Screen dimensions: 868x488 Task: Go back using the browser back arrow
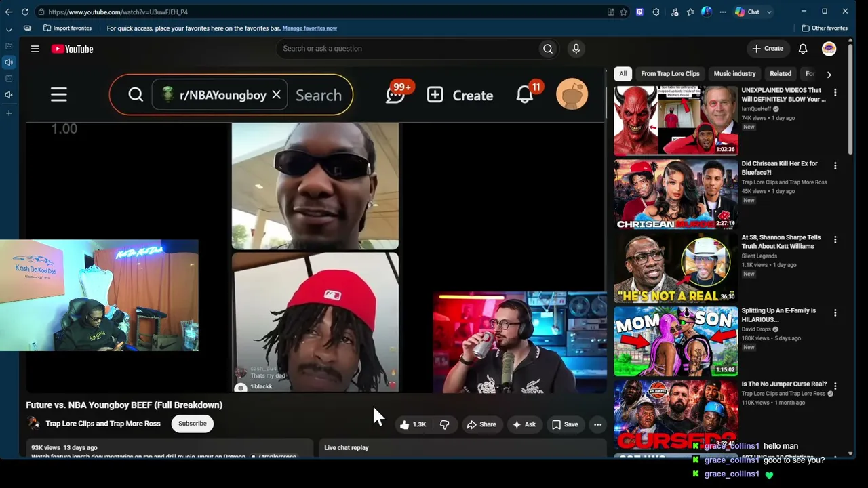point(9,12)
